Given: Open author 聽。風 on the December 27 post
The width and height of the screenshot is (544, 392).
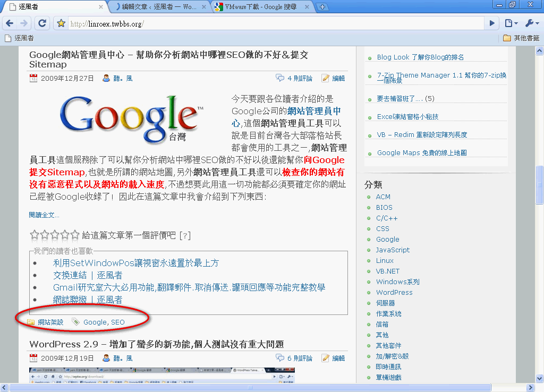Looking at the screenshot, I should [x=123, y=79].
